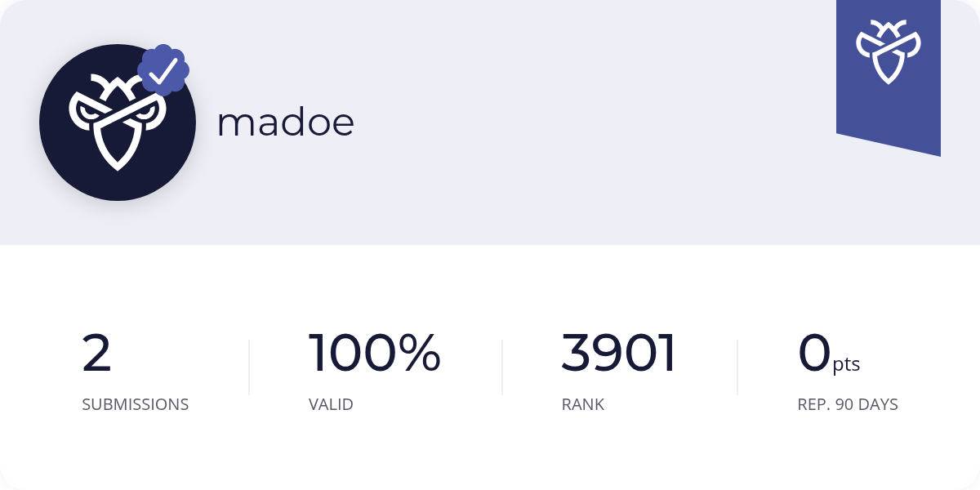Click the small "pts" suffix text
Image resolution: width=980 pixels, height=490 pixels.
point(847,365)
